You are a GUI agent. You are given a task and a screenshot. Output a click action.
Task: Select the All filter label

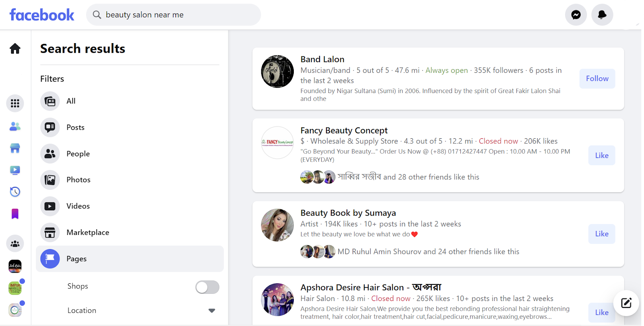coord(71,101)
